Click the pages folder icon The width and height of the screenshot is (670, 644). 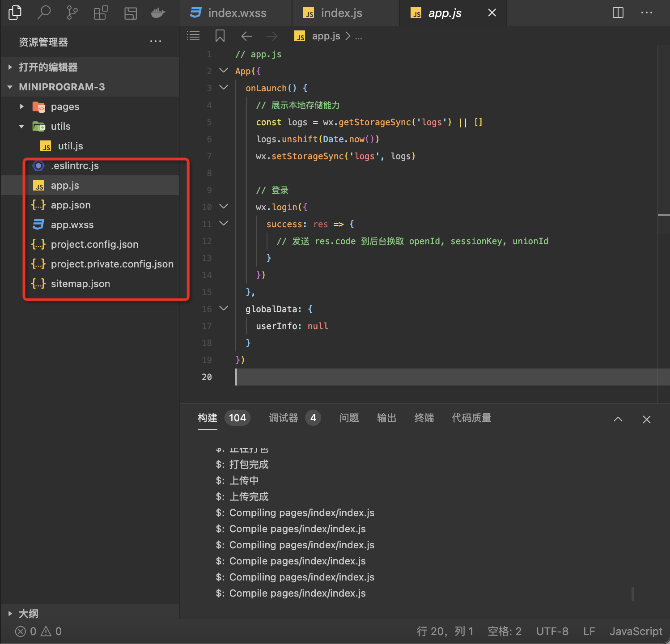(39, 107)
